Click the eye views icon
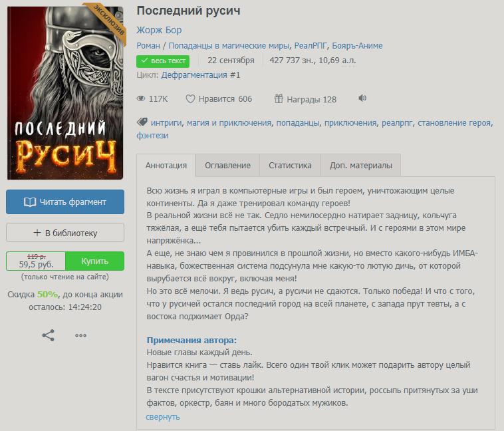Screen dimensions: 504x431 141,98
